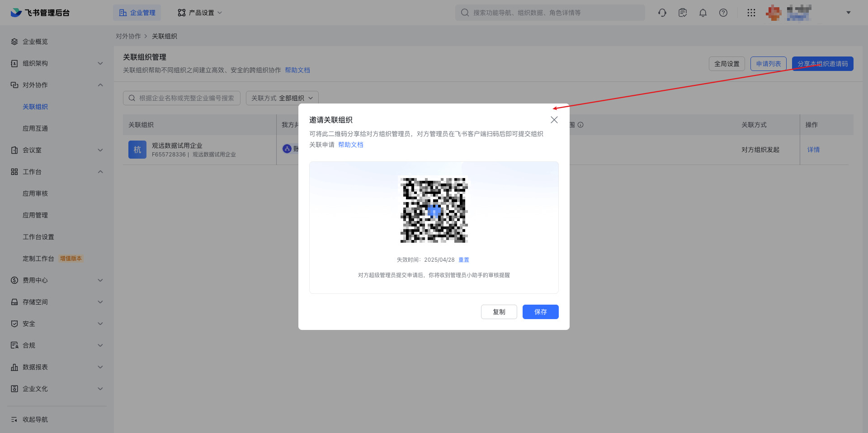This screenshot has width=868, height=433.
Task: Click the user avatar in the header
Action: click(774, 13)
